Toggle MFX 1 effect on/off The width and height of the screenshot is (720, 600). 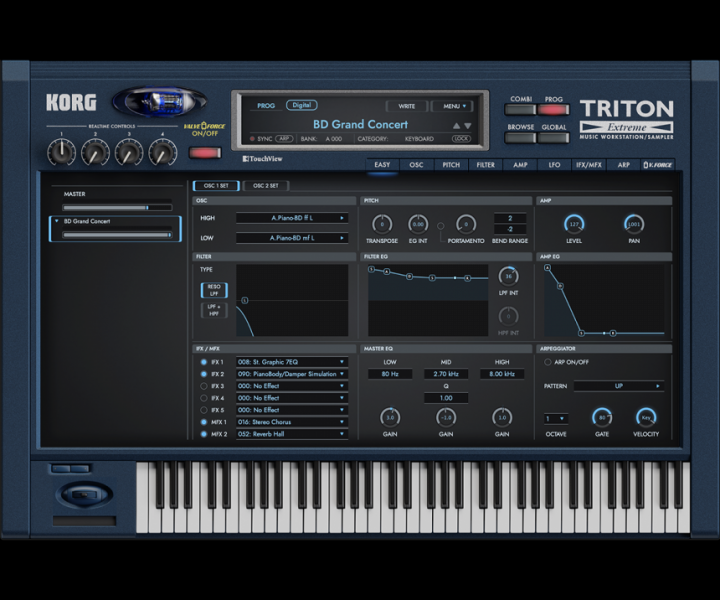click(x=204, y=421)
